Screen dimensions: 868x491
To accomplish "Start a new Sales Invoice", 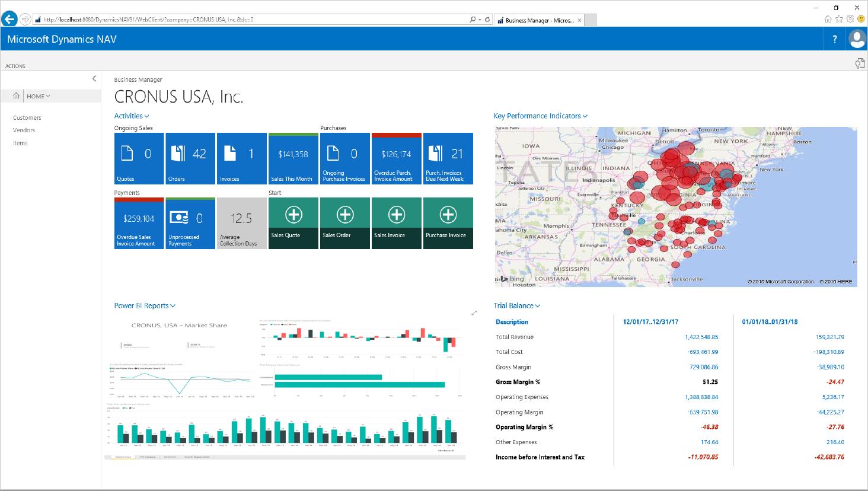I will coord(397,223).
